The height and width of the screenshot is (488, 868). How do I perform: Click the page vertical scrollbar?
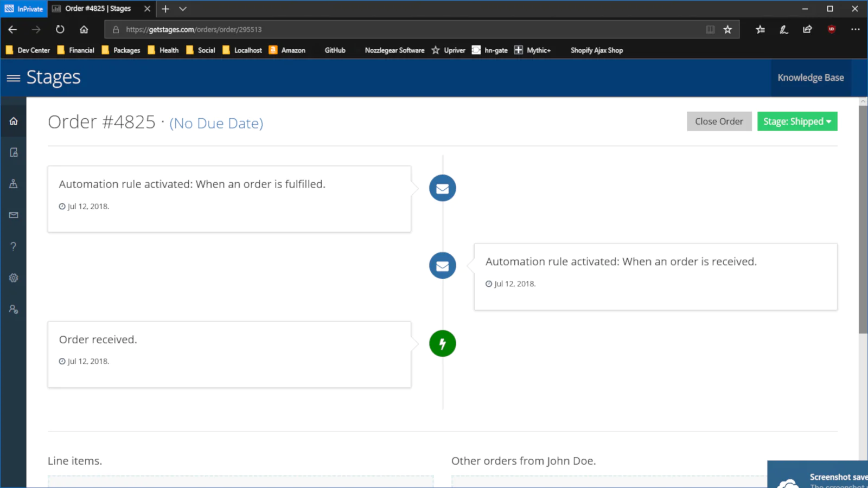click(x=863, y=217)
